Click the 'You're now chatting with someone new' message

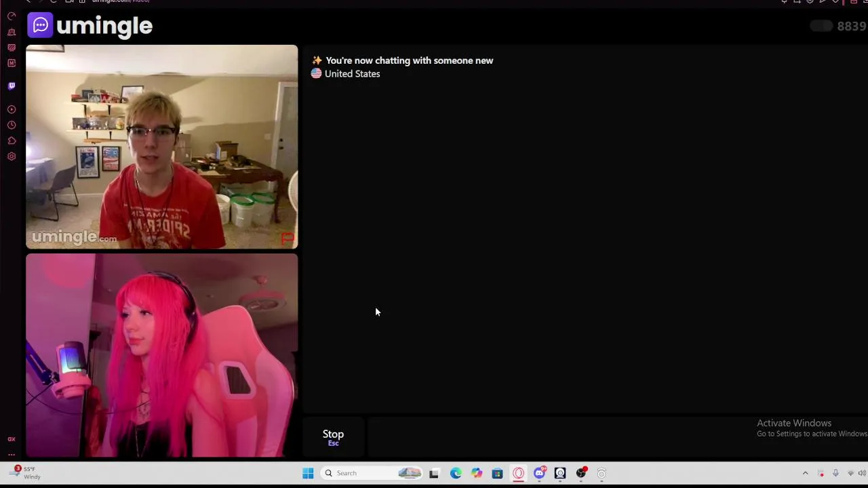[409, 60]
